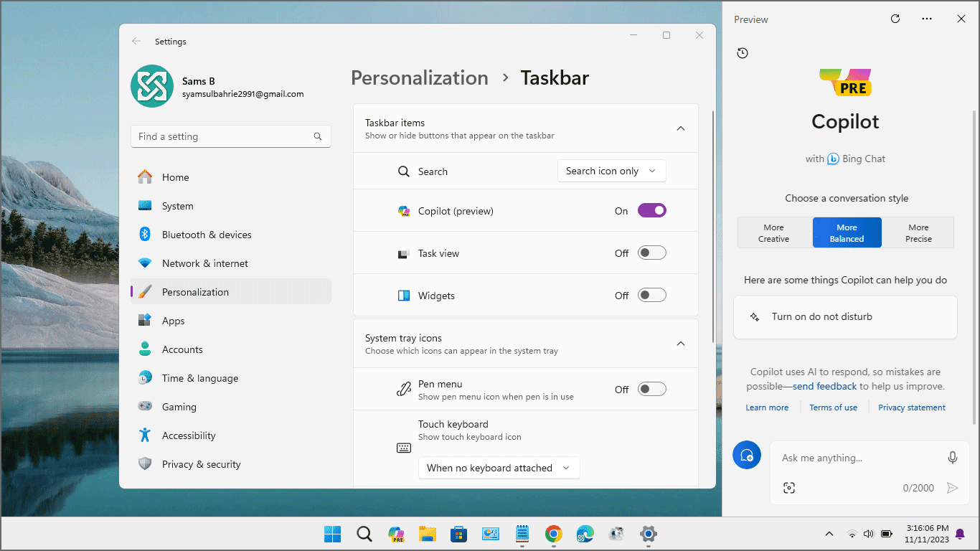
Task: Open Accessibility settings category
Action: tap(231, 435)
